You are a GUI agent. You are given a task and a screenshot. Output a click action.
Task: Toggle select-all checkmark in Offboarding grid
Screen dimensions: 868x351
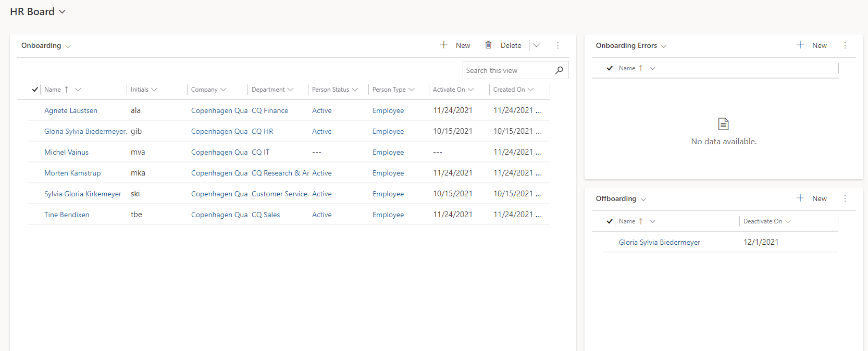point(610,221)
